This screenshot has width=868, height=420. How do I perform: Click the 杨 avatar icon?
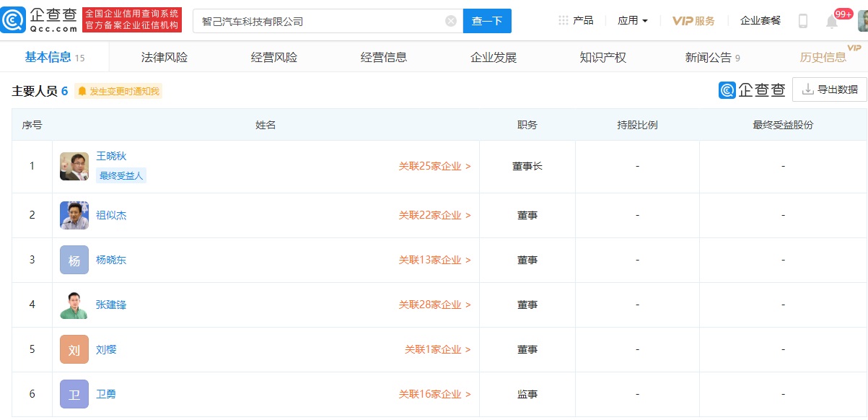[74, 260]
